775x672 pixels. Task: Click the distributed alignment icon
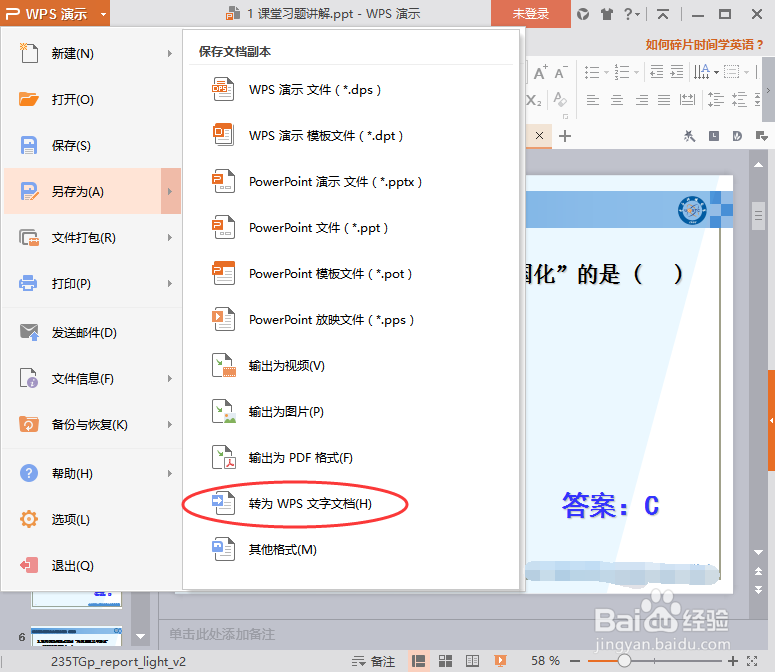687,100
